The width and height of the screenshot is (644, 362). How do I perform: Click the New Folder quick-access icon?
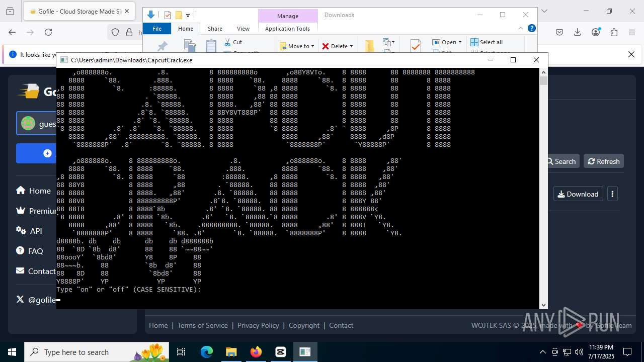(178, 15)
